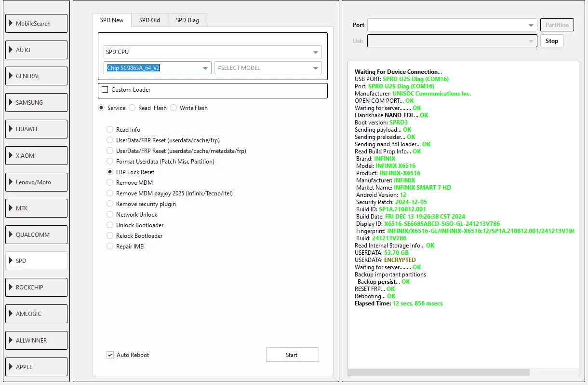Enable the Custom Loader checkbox
Screen dimensions: 588x385
tap(105, 90)
